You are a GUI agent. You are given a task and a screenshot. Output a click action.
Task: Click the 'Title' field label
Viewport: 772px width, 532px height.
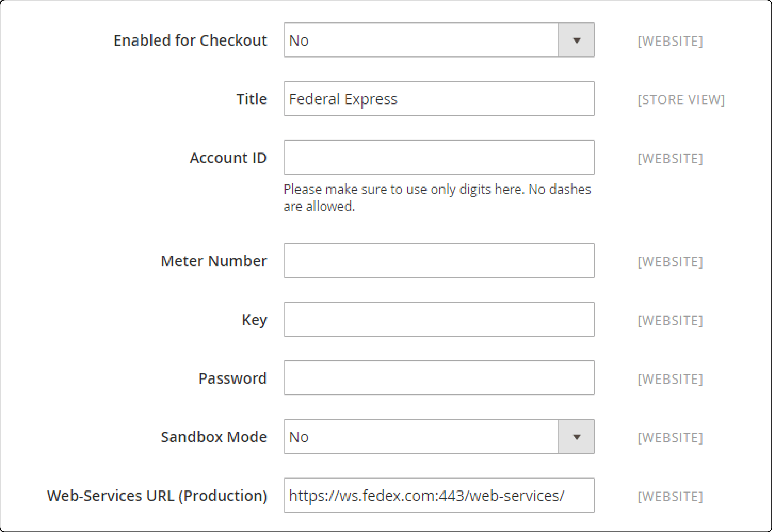pyautogui.click(x=252, y=99)
